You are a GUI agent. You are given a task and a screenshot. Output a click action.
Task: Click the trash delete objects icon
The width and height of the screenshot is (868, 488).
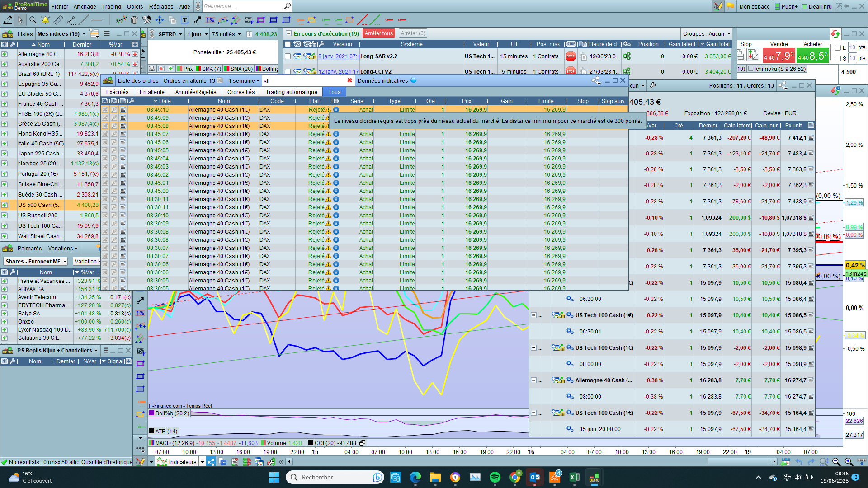pos(134,20)
